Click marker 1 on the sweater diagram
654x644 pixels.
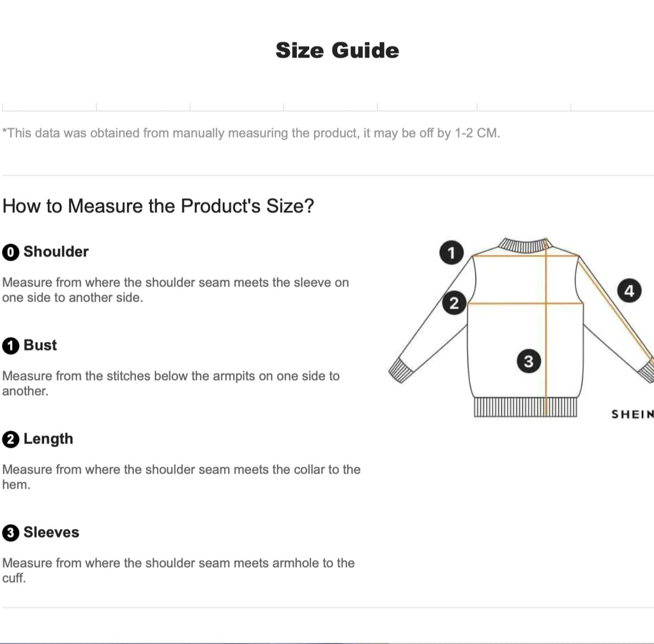click(451, 253)
